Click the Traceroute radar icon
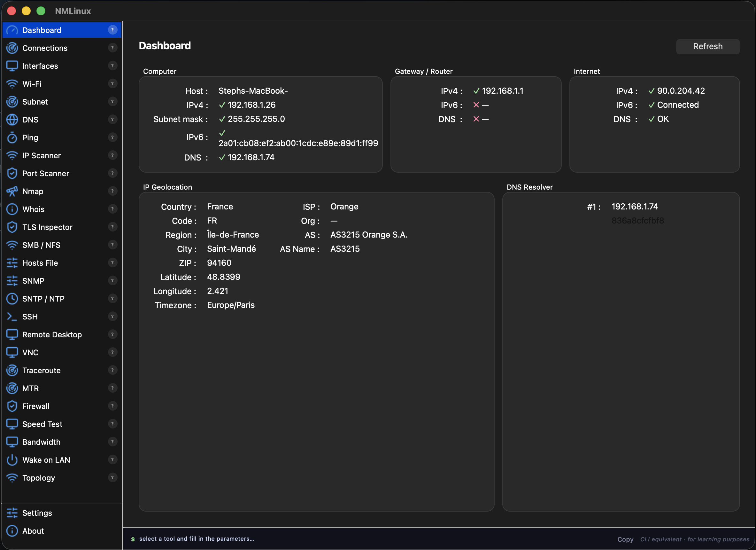This screenshot has height=550, width=756. [12, 371]
